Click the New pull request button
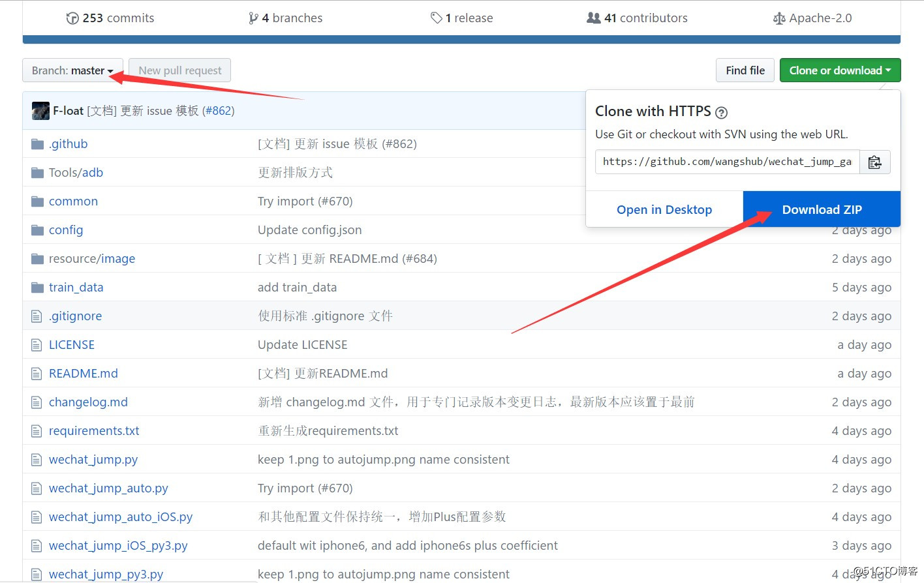The height and width of the screenshot is (583, 924). [x=179, y=70]
